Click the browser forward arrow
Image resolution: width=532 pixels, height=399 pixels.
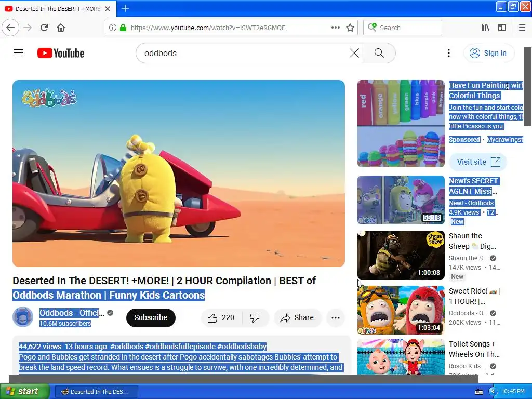pyautogui.click(x=28, y=28)
